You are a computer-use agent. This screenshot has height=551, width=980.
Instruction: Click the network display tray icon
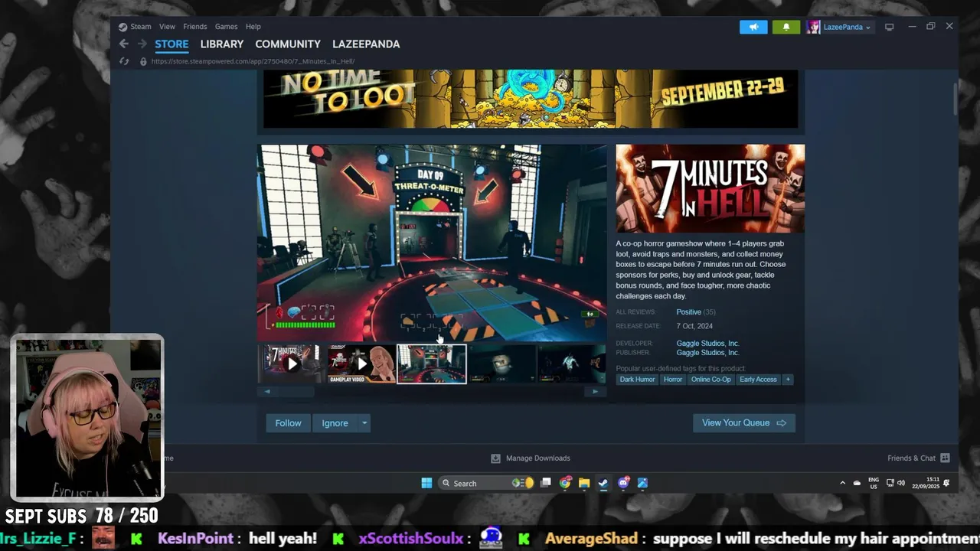pyautogui.click(x=890, y=483)
